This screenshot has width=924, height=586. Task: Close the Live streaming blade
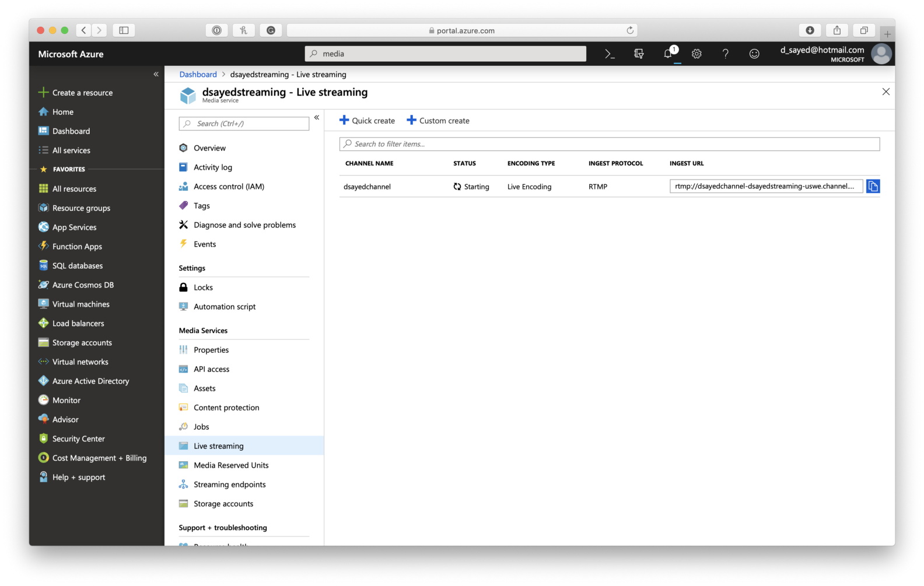click(886, 92)
